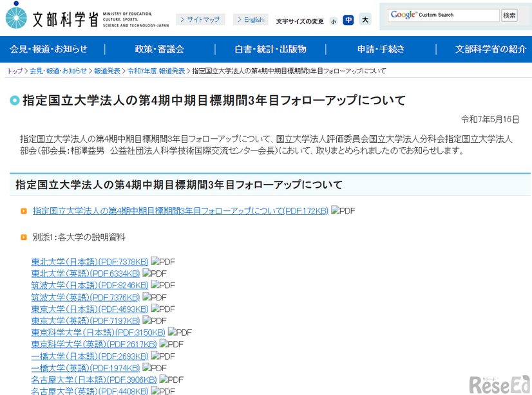Open 名古屋大学(英語) PDF 4408KB

coord(90,391)
